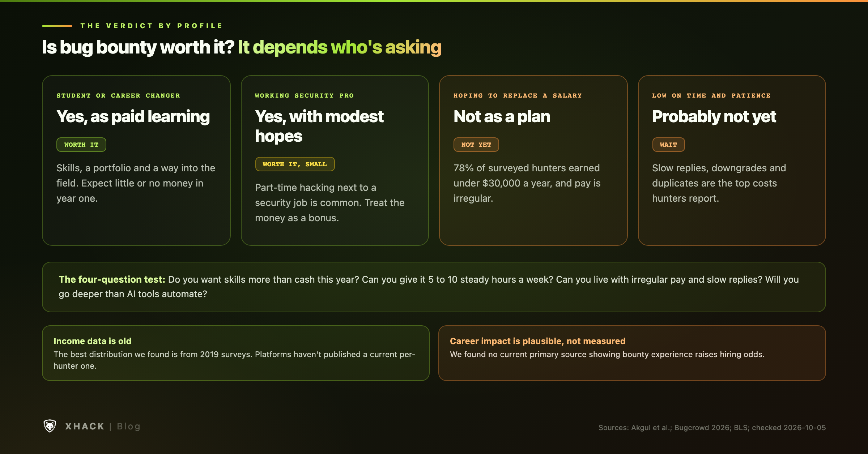
Task: Click the 'Sources: Akgul et al.' footer line
Action: pos(712,428)
